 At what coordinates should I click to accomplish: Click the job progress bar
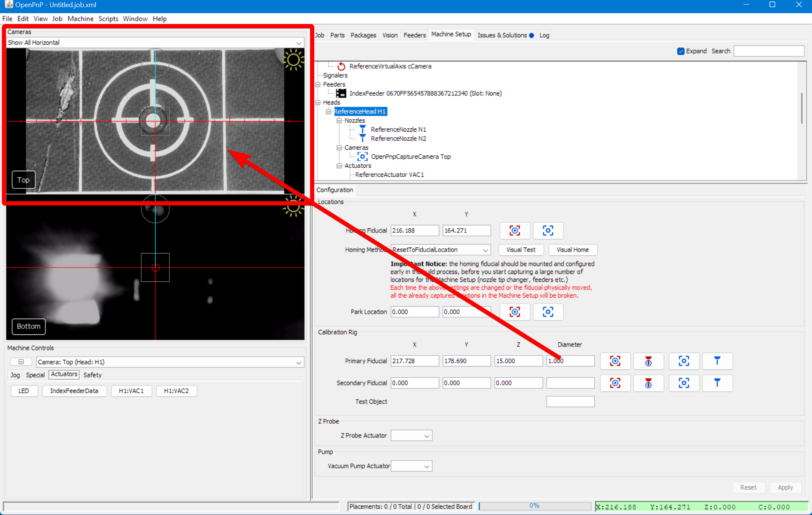(534, 506)
